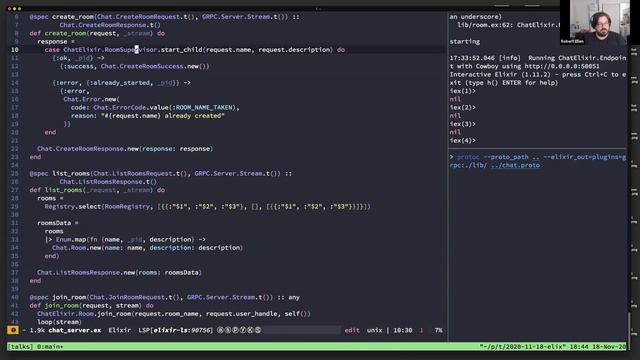The image size is (640, 360).
Task: Click the 'edit' state label in modeline
Action: tap(352, 330)
